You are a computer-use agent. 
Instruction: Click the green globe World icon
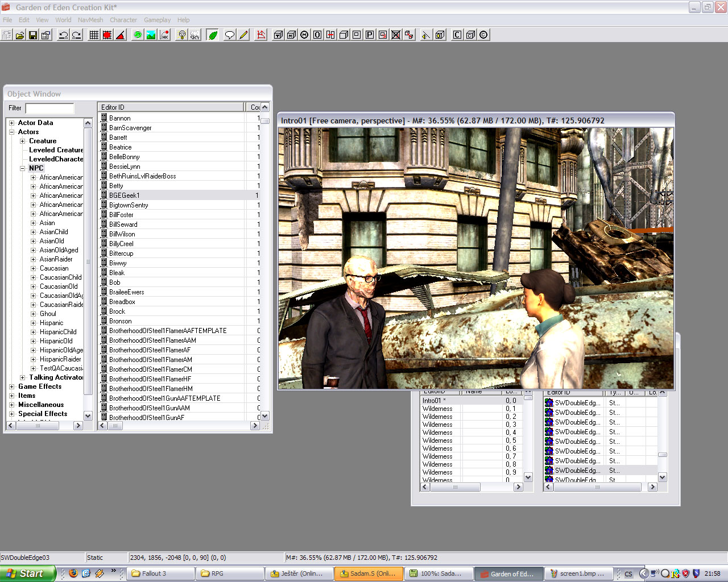(x=138, y=35)
